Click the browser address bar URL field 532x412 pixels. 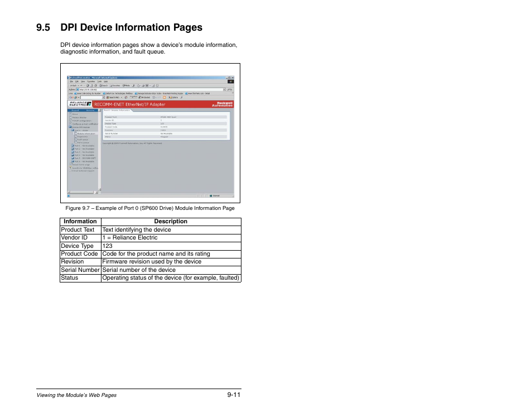[x=151, y=89]
